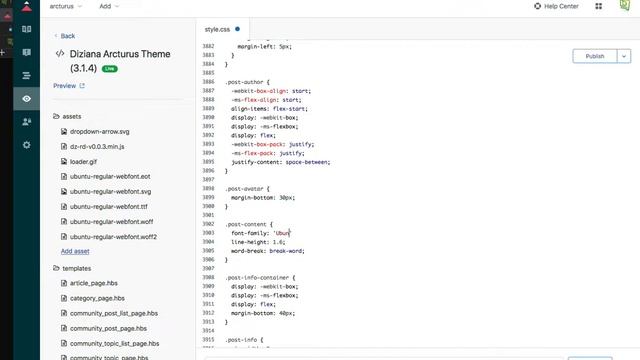The image size is (640, 360).
Task: Click the Live status badge
Action: pos(109,69)
